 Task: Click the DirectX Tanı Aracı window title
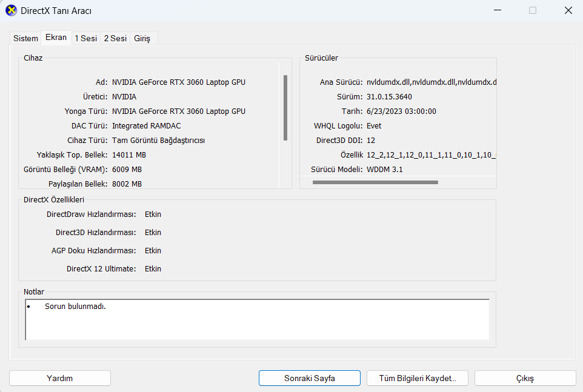tap(56, 11)
